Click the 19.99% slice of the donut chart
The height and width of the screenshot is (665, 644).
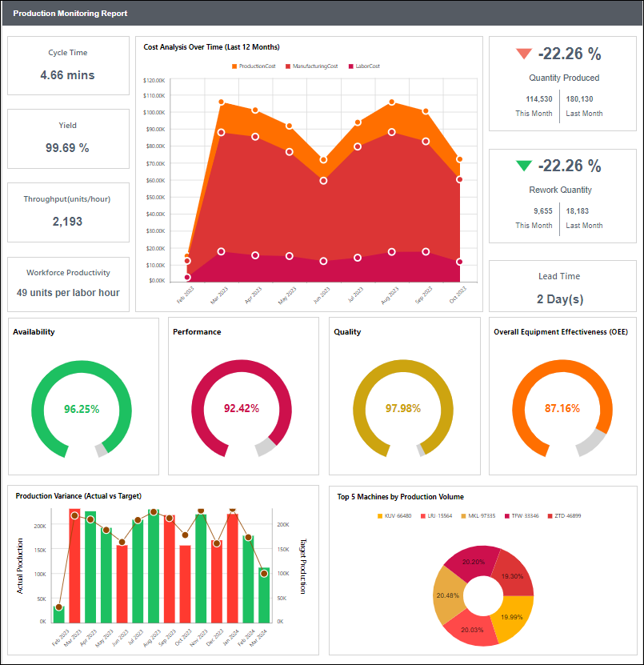click(512, 617)
